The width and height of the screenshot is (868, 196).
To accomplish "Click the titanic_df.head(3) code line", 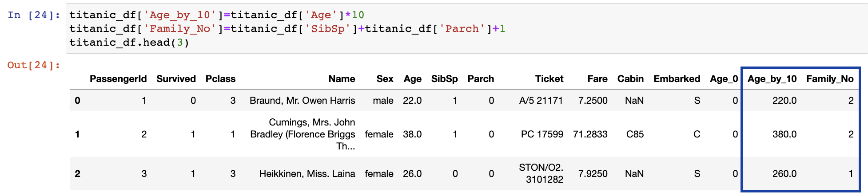I will pos(129,43).
